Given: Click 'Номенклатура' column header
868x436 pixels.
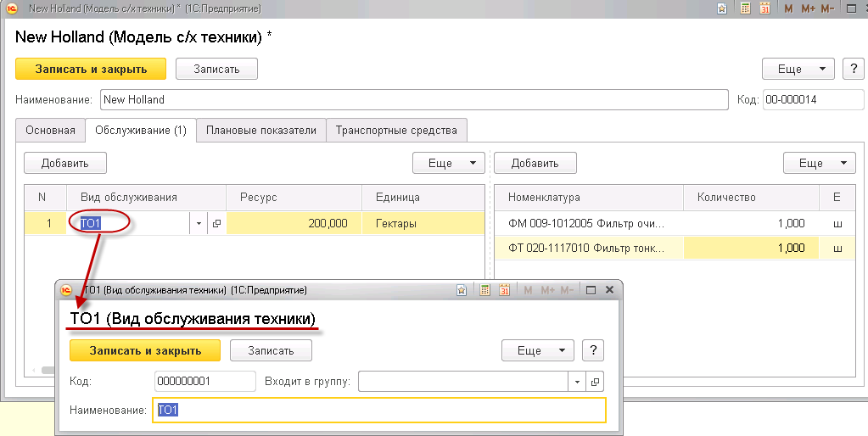Looking at the screenshot, I should tap(589, 198).
